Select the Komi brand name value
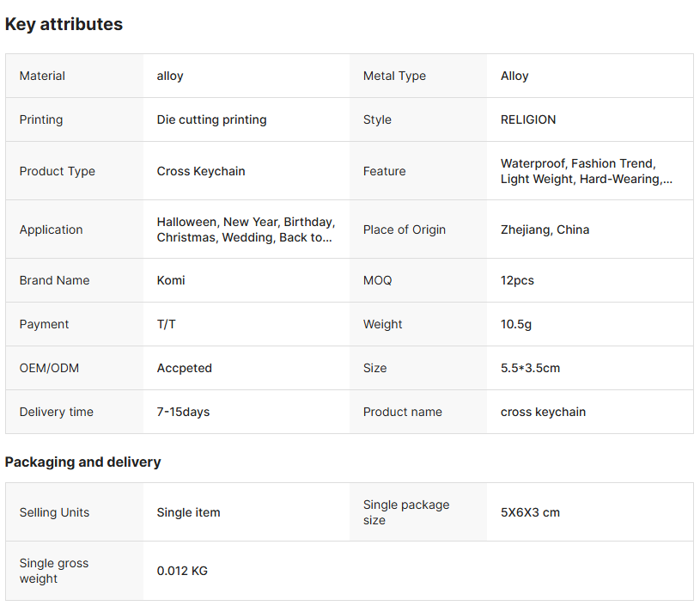 tap(171, 280)
